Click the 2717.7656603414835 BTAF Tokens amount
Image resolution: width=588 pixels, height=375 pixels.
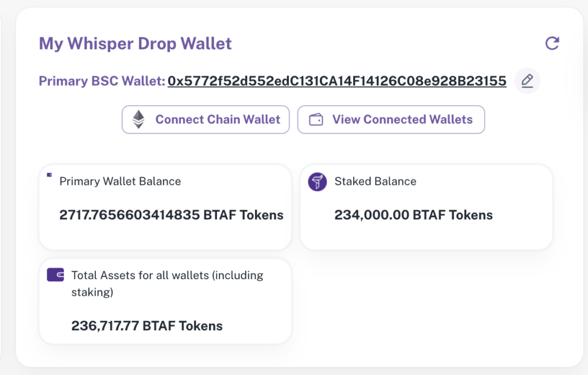(171, 215)
